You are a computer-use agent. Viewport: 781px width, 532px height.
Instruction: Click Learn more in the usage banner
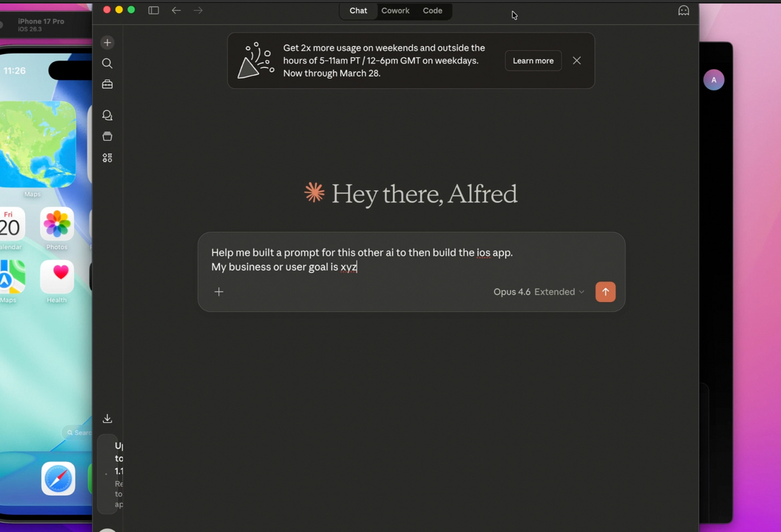(533, 61)
